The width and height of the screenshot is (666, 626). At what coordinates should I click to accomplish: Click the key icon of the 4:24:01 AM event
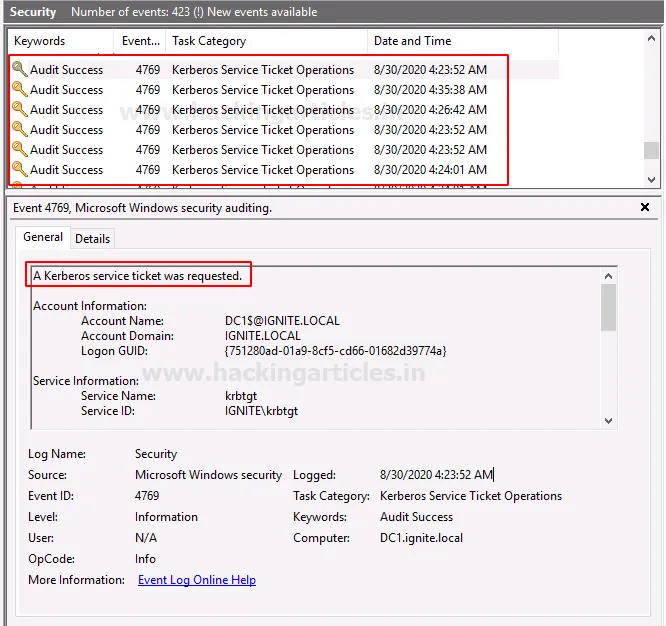click(20, 170)
